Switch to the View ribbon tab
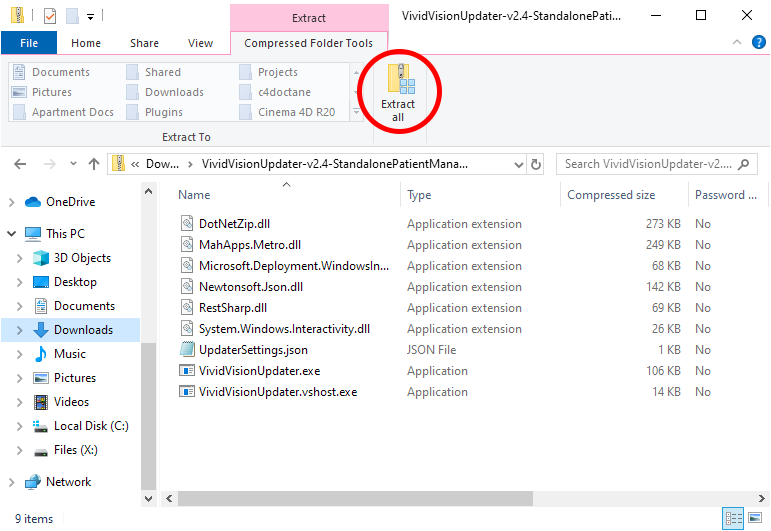 coord(200,43)
